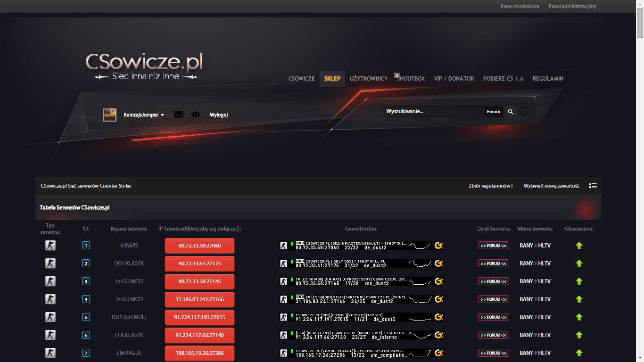Vote up the DD2 KLASYK server

[x=579, y=263]
